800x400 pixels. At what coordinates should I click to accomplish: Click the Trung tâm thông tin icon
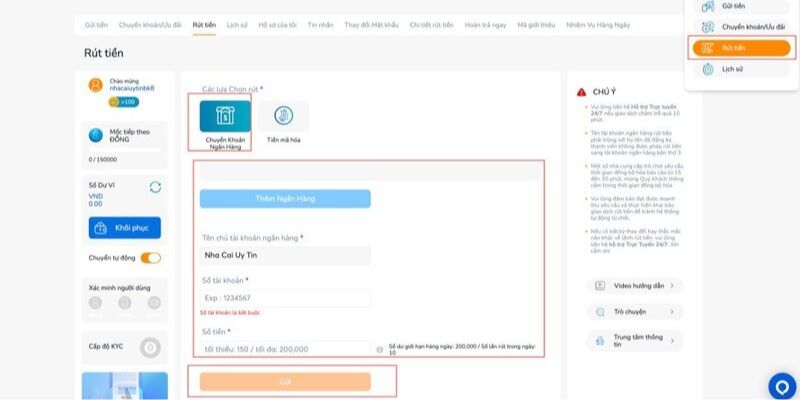(x=600, y=340)
